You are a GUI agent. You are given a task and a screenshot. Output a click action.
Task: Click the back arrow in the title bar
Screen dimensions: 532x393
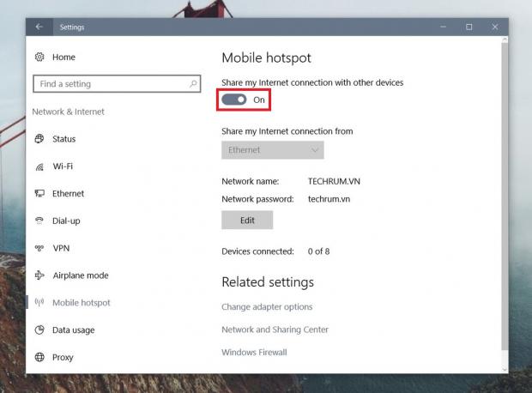39,27
